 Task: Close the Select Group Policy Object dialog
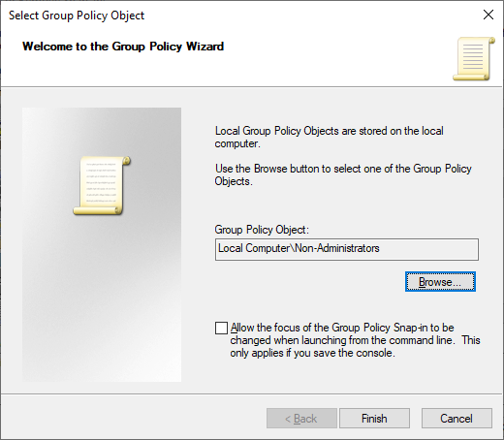[x=488, y=15]
